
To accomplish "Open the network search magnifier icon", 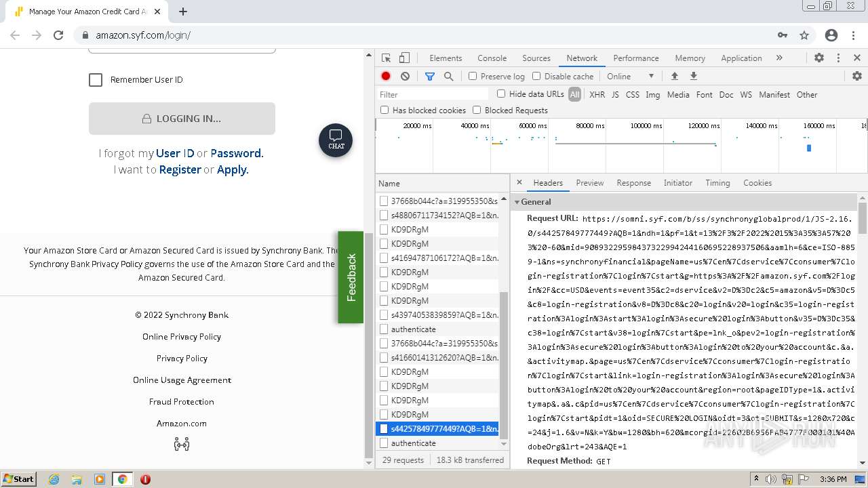I will coord(448,77).
